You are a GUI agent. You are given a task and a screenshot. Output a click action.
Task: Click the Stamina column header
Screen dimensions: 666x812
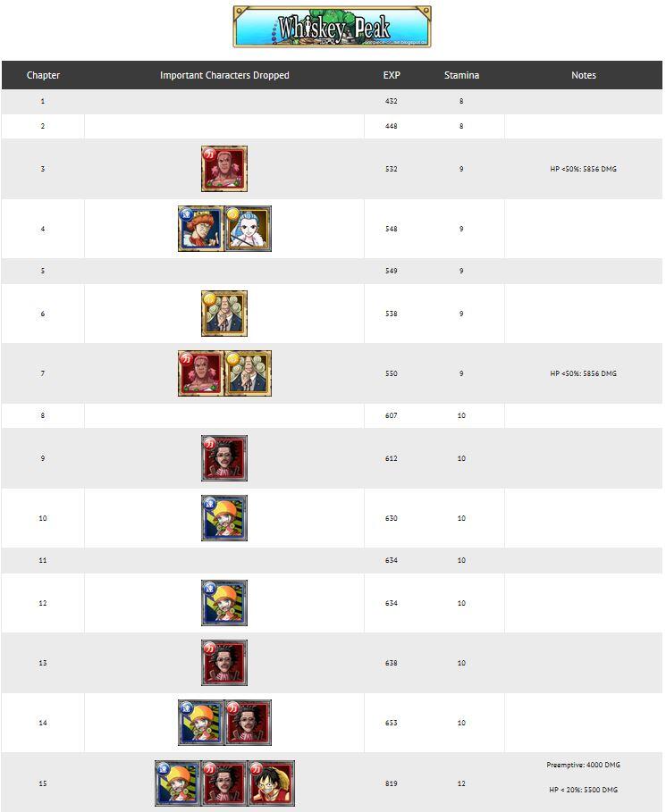click(x=461, y=75)
